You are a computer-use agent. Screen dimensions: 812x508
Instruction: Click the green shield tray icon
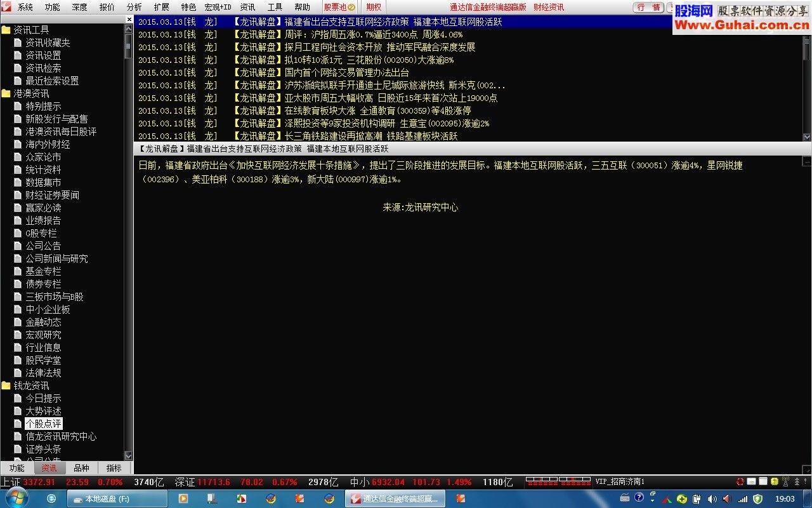tap(757, 498)
